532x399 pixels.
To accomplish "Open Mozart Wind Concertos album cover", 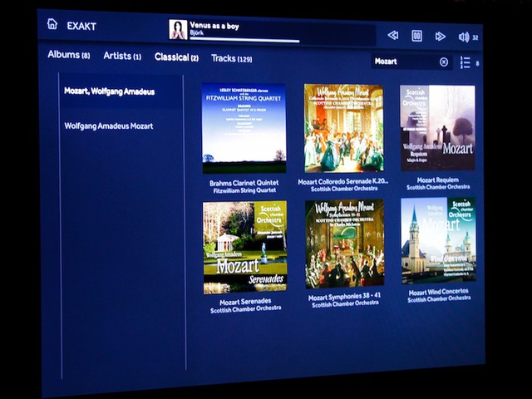I will click(438, 240).
